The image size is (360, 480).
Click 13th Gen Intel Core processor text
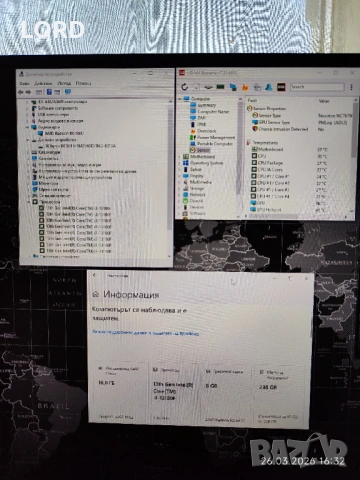[173, 391]
